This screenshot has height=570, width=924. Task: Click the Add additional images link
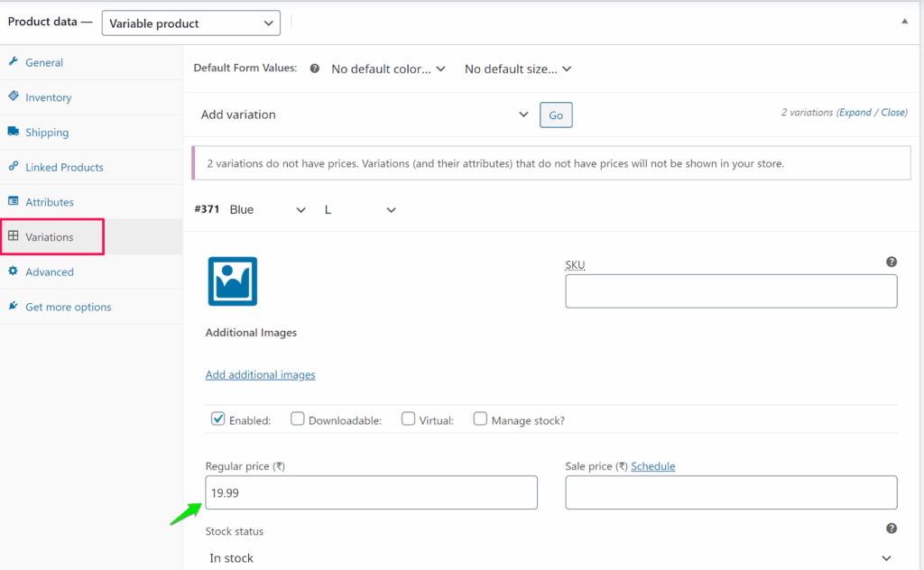(260, 374)
